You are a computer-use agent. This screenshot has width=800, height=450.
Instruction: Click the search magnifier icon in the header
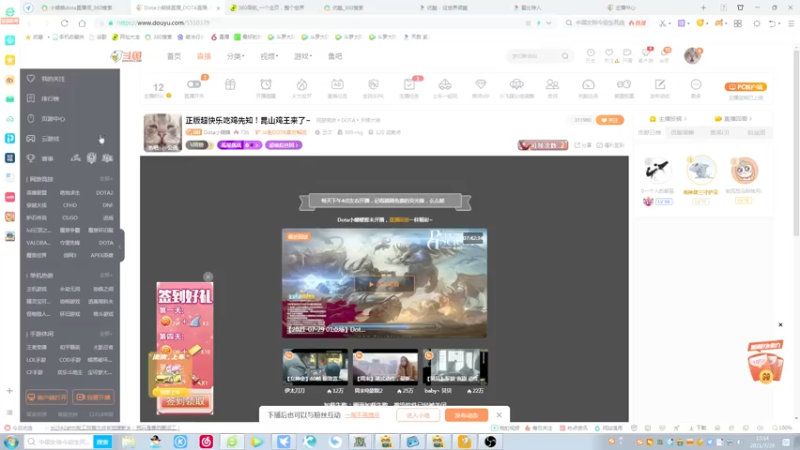(565, 56)
